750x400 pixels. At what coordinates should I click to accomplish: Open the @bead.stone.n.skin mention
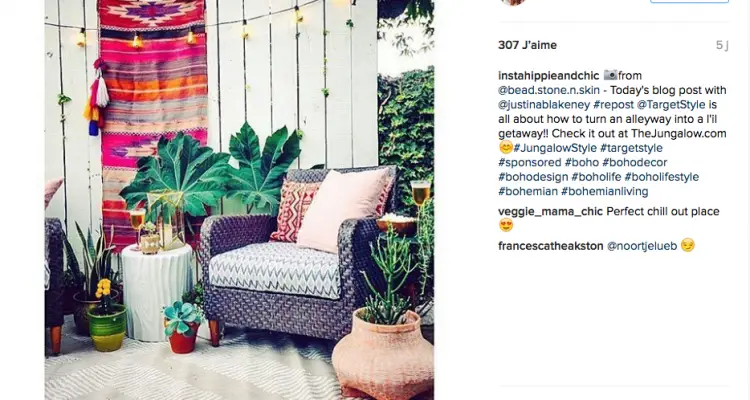coord(549,90)
